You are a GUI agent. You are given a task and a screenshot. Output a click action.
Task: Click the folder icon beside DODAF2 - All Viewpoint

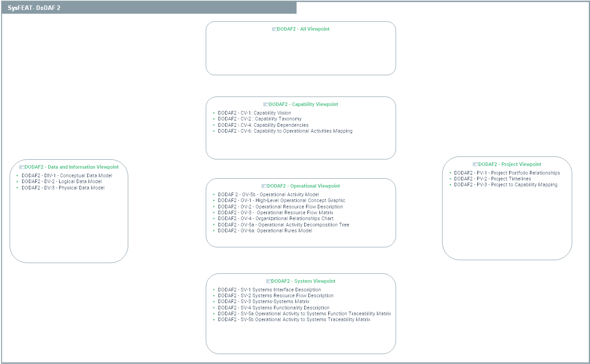coord(274,29)
